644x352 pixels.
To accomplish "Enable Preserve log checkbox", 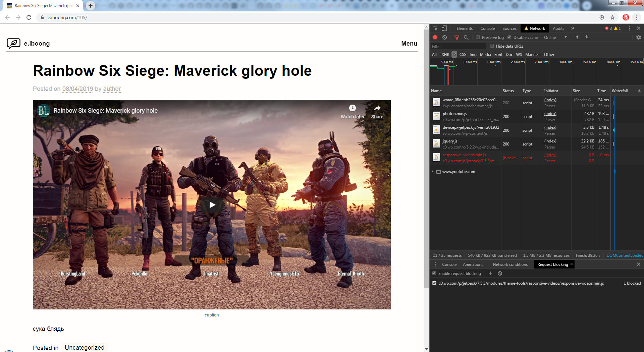I will [x=478, y=37].
